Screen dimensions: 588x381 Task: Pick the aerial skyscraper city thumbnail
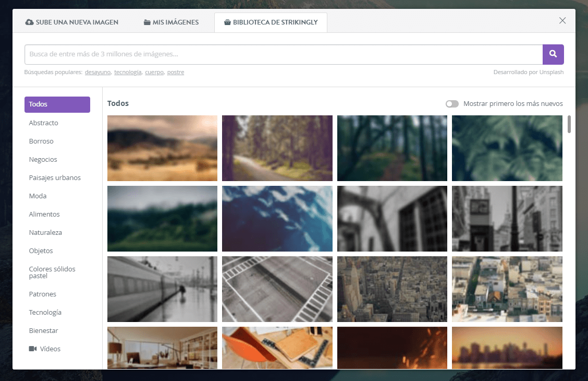[x=392, y=289]
